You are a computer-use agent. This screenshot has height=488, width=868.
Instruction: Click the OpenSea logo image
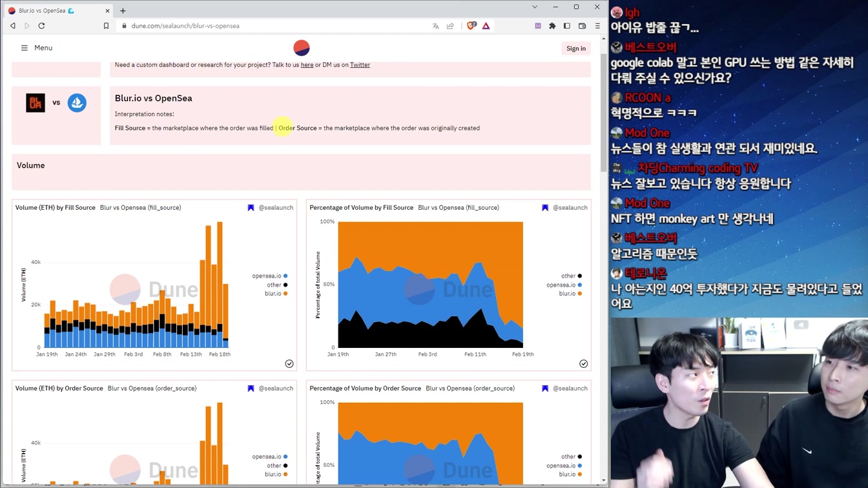(x=77, y=103)
